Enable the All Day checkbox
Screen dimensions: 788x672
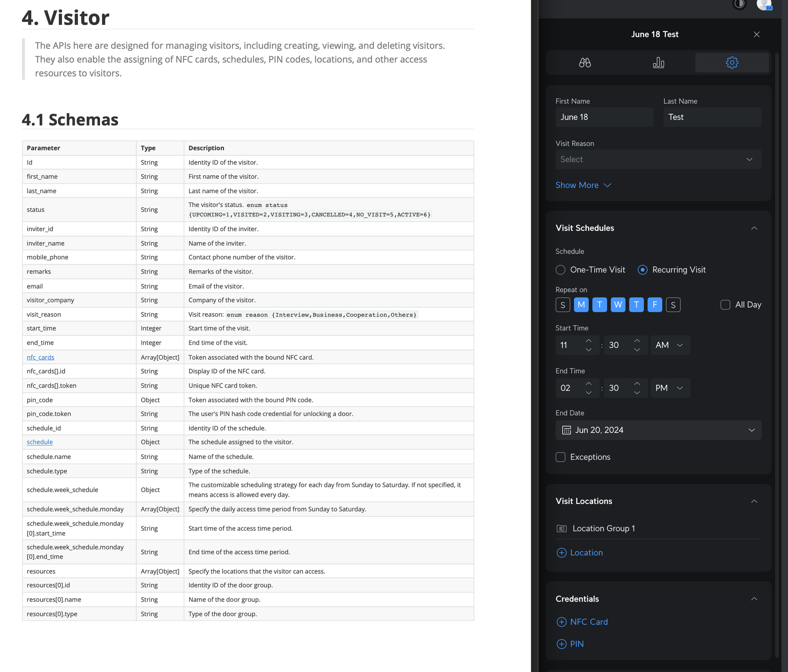pos(725,305)
